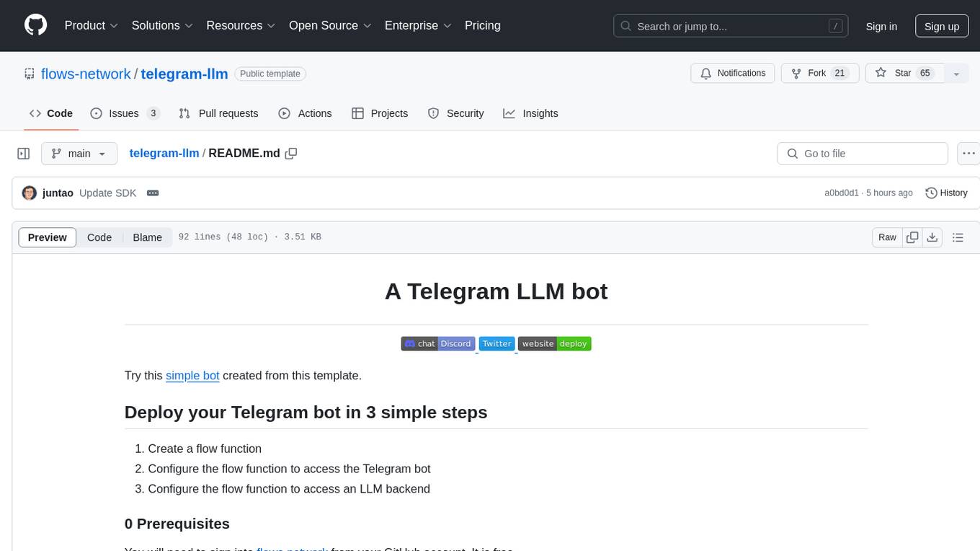Screen dimensions: 980x551
Task: Select the Code view
Action: pyautogui.click(x=99, y=237)
